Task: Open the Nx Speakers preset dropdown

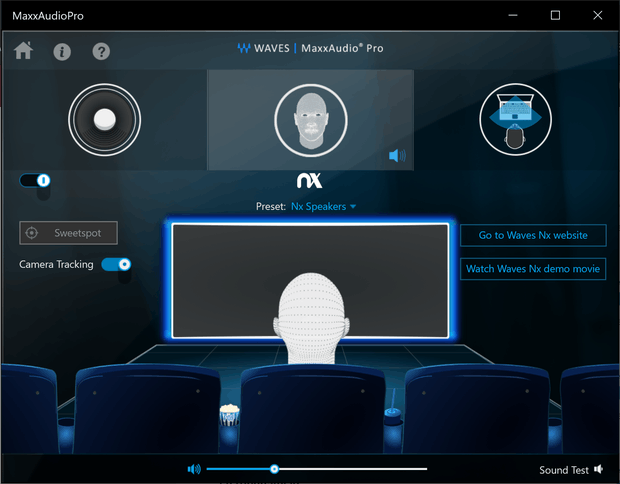Action: click(x=323, y=206)
